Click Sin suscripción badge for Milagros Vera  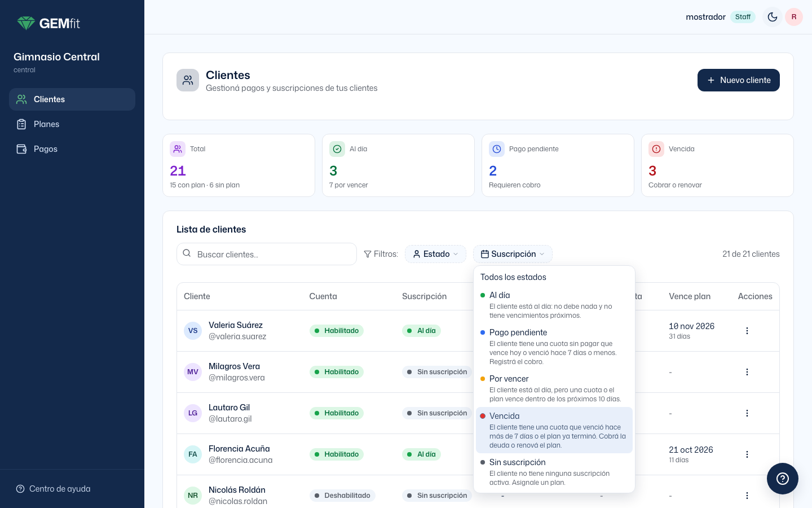coord(437,372)
